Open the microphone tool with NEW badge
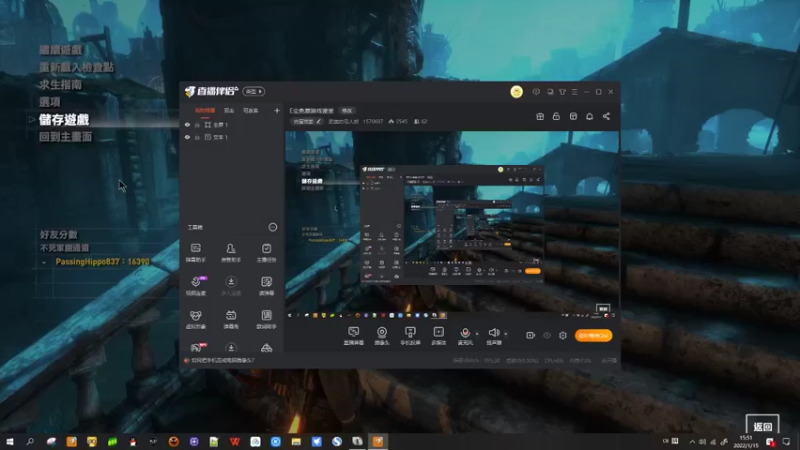800x450 pixels. point(196,285)
